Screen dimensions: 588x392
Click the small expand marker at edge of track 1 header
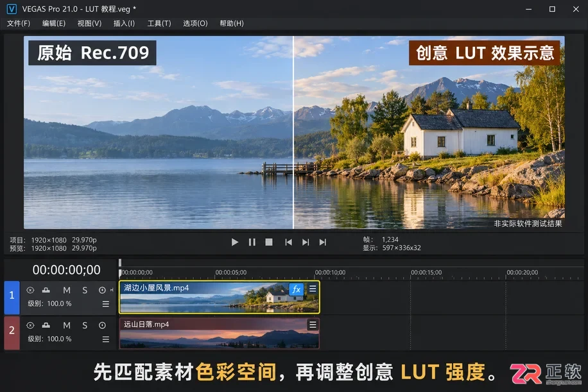[112, 290]
